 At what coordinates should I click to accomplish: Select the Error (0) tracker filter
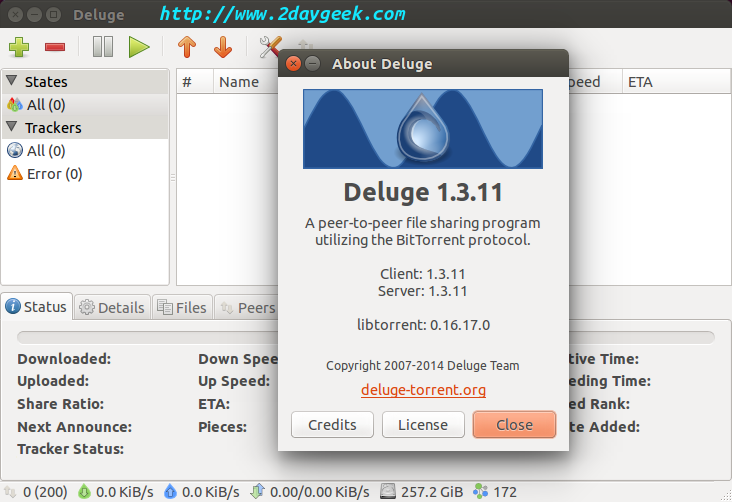85,174
